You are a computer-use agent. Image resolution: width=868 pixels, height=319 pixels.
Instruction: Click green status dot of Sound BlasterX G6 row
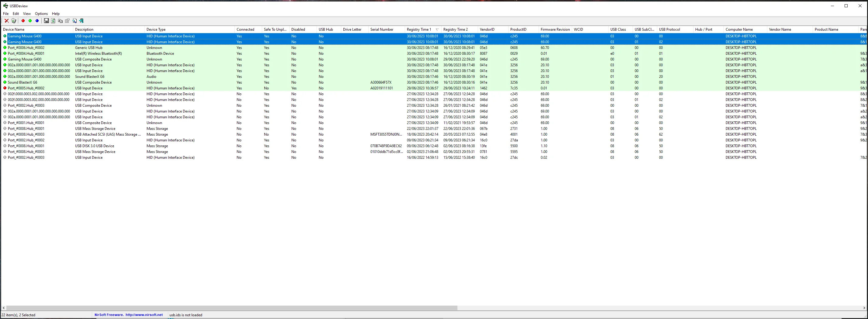point(5,82)
